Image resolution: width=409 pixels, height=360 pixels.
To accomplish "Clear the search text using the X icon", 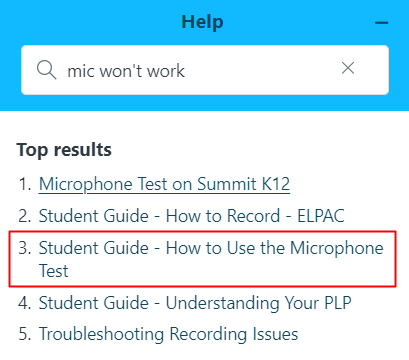I will pyautogui.click(x=348, y=68).
